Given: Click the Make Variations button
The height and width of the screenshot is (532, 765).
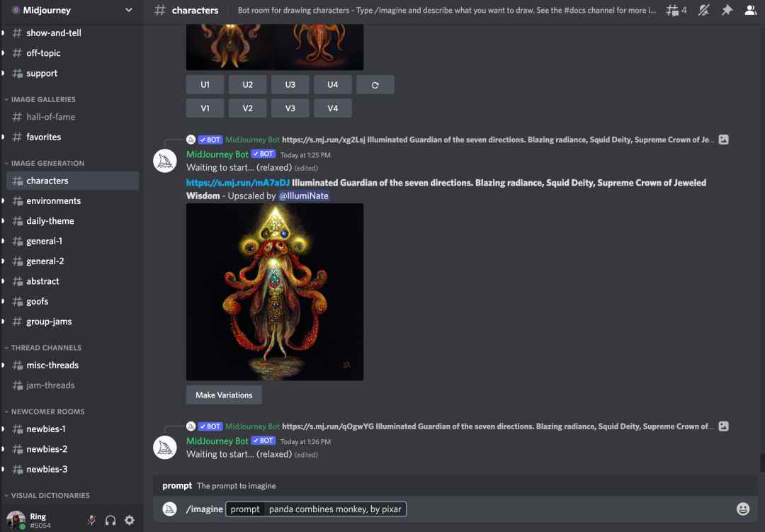Looking at the screenshot, I should click(x=224, y=395).
